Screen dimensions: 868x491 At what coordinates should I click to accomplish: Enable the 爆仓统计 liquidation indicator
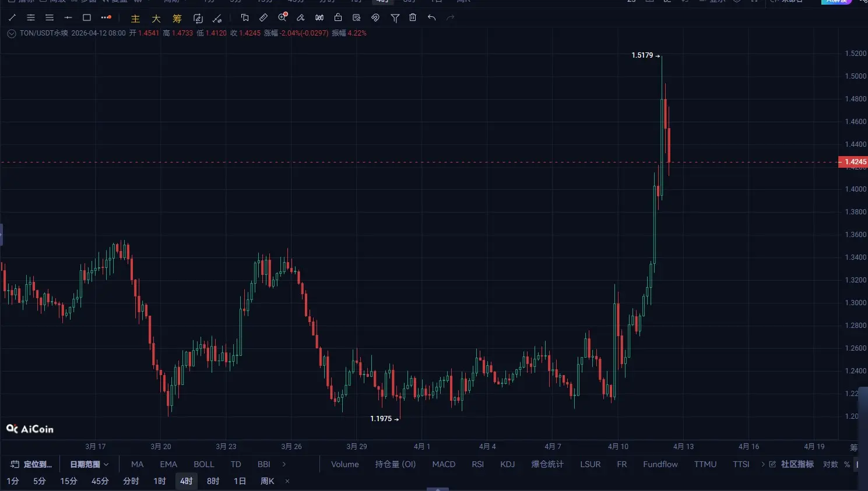coord(547,464)
